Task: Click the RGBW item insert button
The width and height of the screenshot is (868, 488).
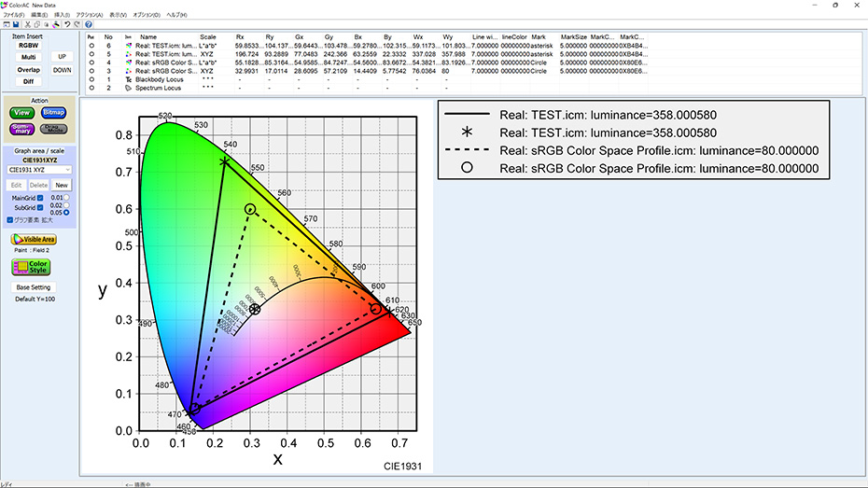Action: [29, 45]
